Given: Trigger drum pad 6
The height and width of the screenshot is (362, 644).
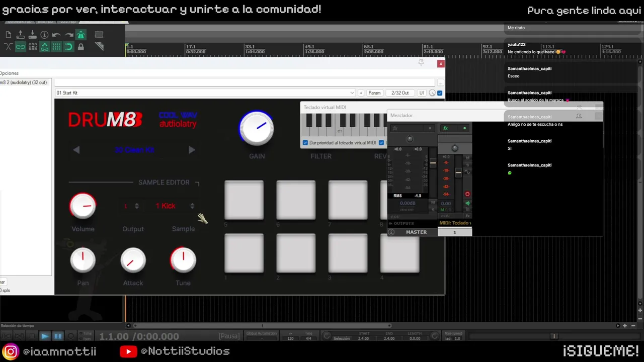Looking at the screenshot, I should tap(296, 200).
